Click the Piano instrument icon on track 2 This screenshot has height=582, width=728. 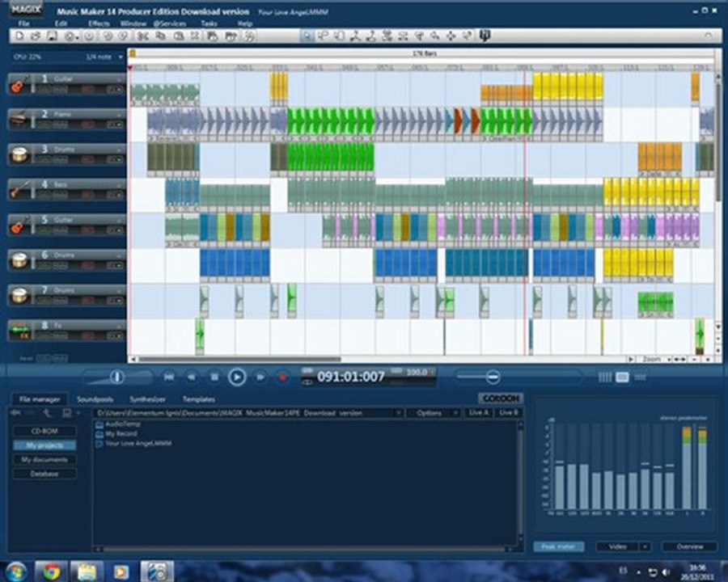(19, 120)
